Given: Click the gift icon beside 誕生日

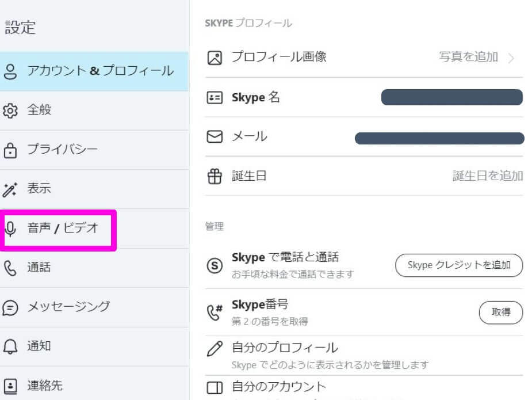Looking at the screenshot, I should (215, 176).
